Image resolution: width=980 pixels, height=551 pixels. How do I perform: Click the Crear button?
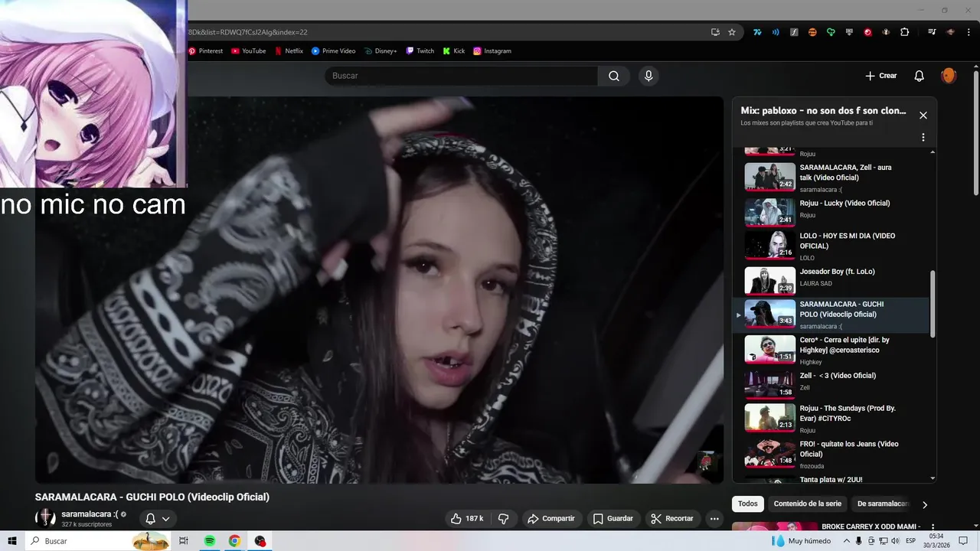[x=881, y=76]
